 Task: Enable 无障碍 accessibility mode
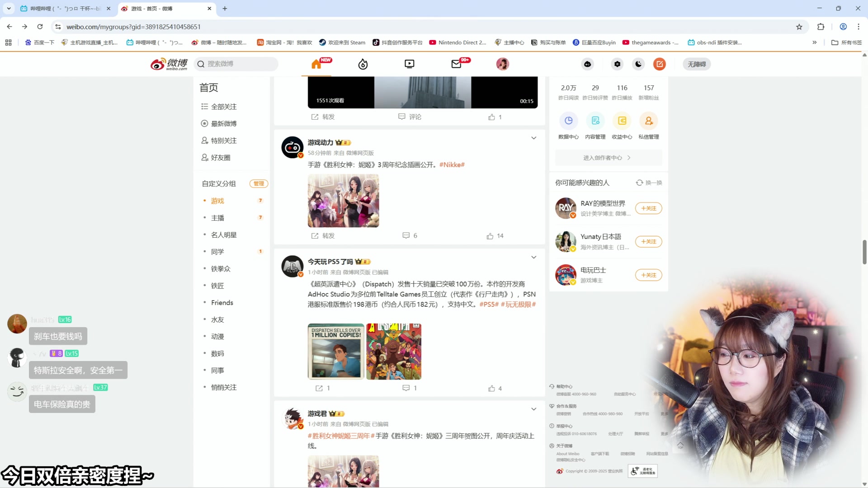tap(696, 64)
